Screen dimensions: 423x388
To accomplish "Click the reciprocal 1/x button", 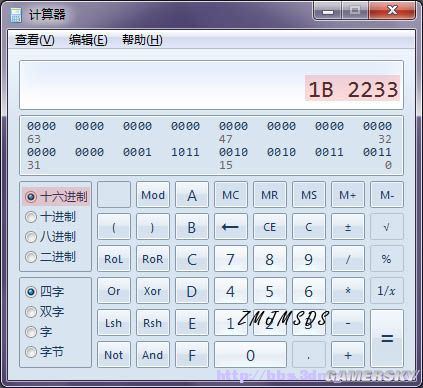I will (387, 291).
